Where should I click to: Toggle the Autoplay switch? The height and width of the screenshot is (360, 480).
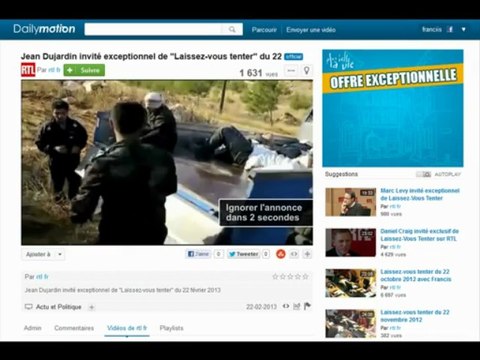(x=424, y=174)
